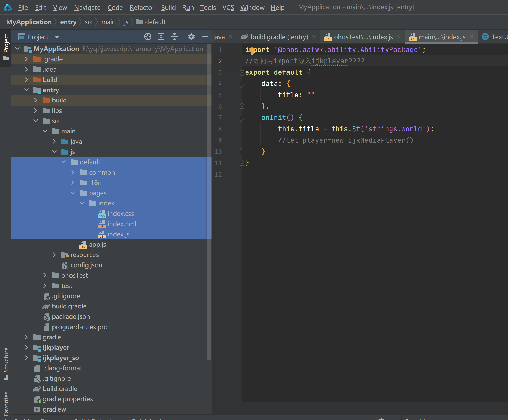Expand the .idea folder

point(26,70)
